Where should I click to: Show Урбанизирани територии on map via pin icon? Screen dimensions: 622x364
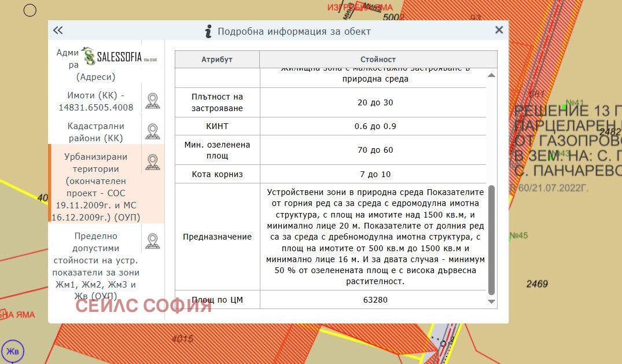click(x=152, y=162)
